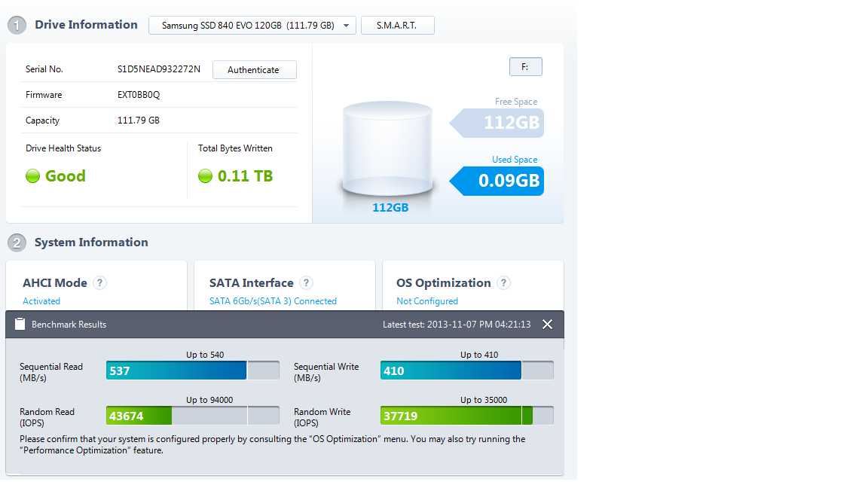The width and height of the screenshot is (868, 488).
Task: Close the Benchmark Results panel
Action: [x=547, y=325]
